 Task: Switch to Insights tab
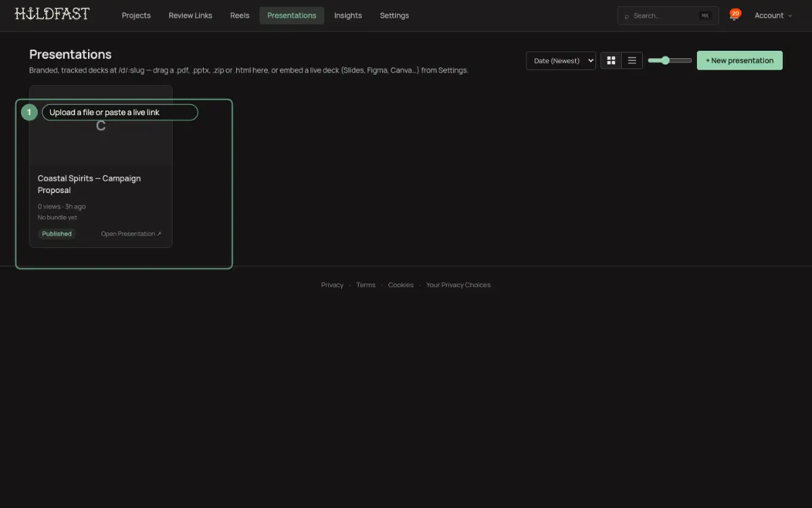[x=348, y=16]
